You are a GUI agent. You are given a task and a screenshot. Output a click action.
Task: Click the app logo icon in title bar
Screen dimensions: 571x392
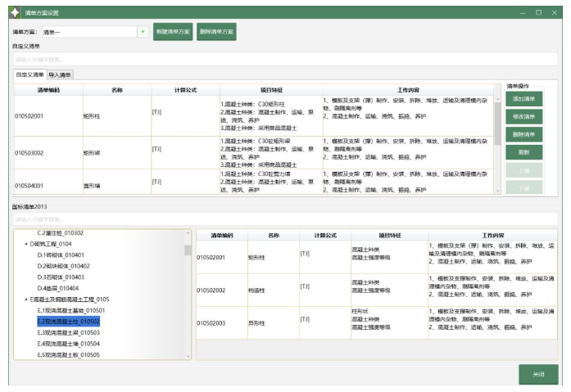[16, 13]
